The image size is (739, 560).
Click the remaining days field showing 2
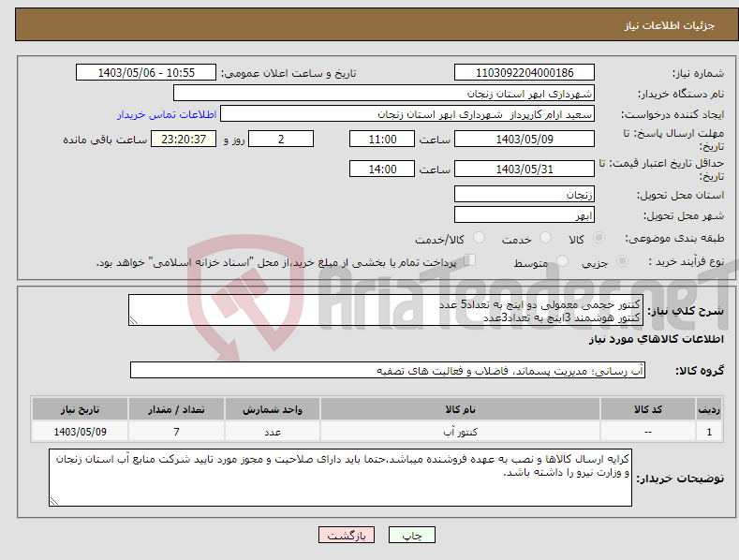(281, 139)
